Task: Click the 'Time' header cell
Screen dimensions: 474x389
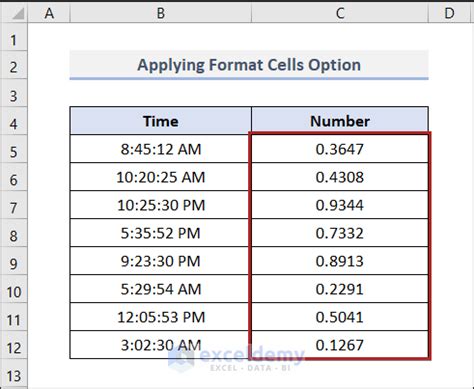Action: (x=161, y=121)
